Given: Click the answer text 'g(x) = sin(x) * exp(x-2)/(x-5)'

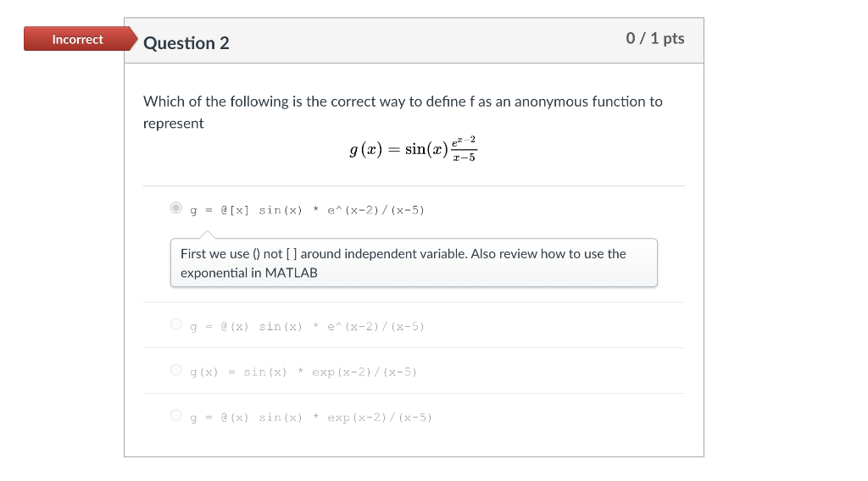Looking at the screenshot, I should [303, 372].
